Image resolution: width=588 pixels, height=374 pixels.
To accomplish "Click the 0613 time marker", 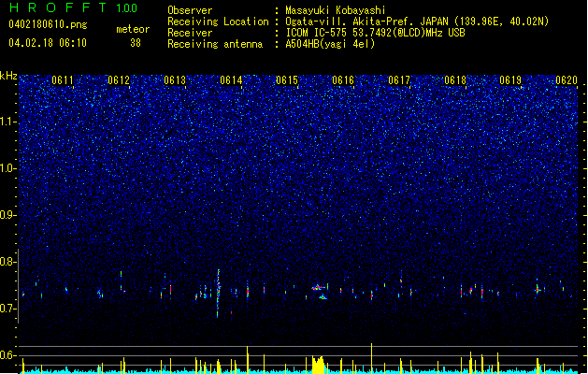I will pos(175,80).
